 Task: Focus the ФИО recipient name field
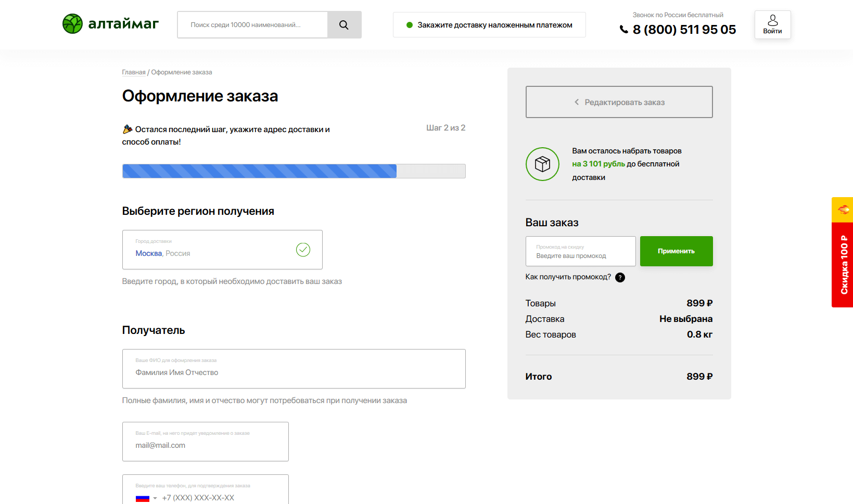pyautogui.click(x=294, y=369)
